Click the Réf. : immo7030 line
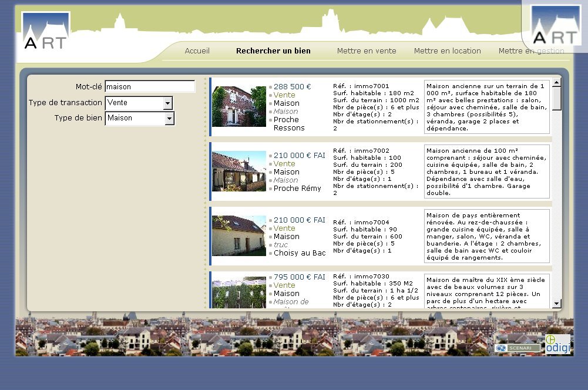The width and height of the screenshot is (588, 390). (x=361, y=276)
